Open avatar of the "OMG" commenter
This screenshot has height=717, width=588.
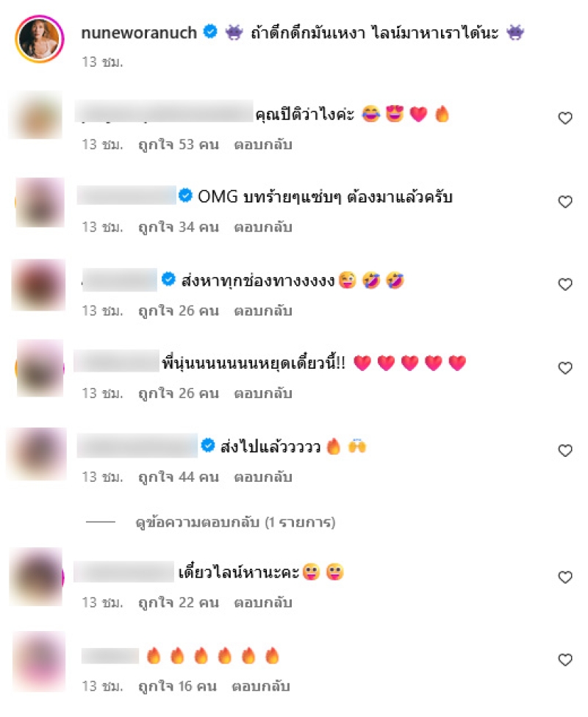(x=40, y=202)
